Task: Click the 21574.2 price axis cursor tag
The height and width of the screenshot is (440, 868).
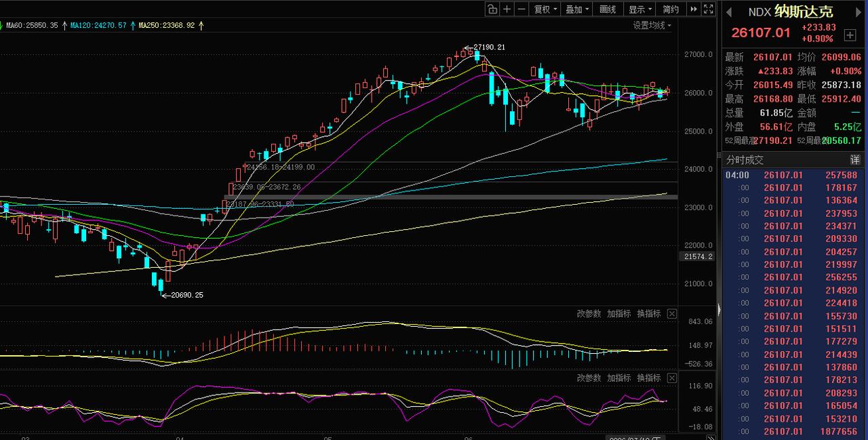Action: click(x=696, y=256)
